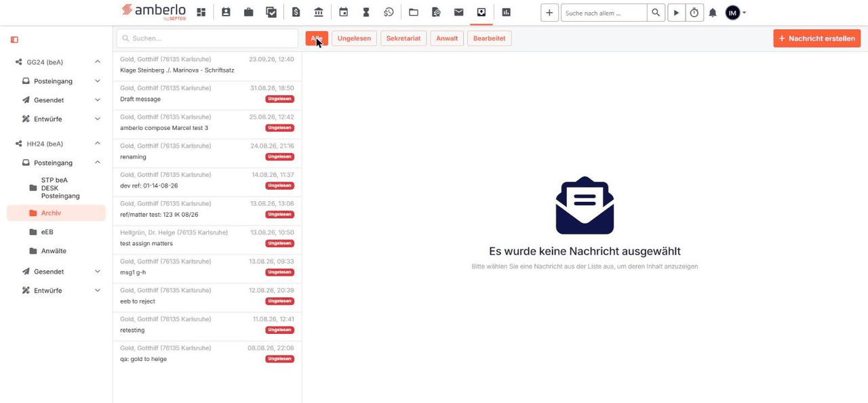Open the 'Draft message' entry
Viewport: 868px width, 403px height.
(x=207, y=95)
